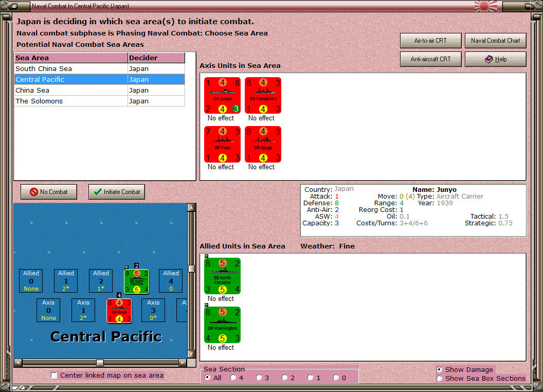Image resolution: width=543 pixels, height=392 pixels.
Task: Click the Sea Area column header
Action: 71,58
